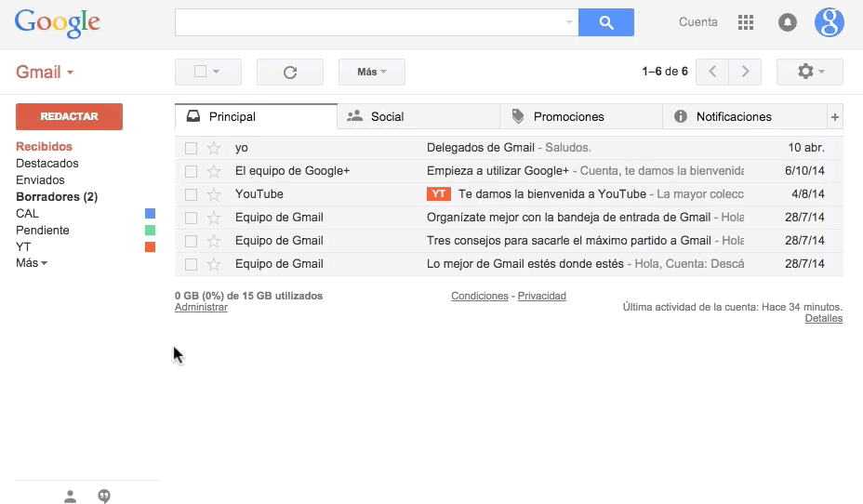
Task: Go to the older messages arrow
Action: tap(745, 72)
